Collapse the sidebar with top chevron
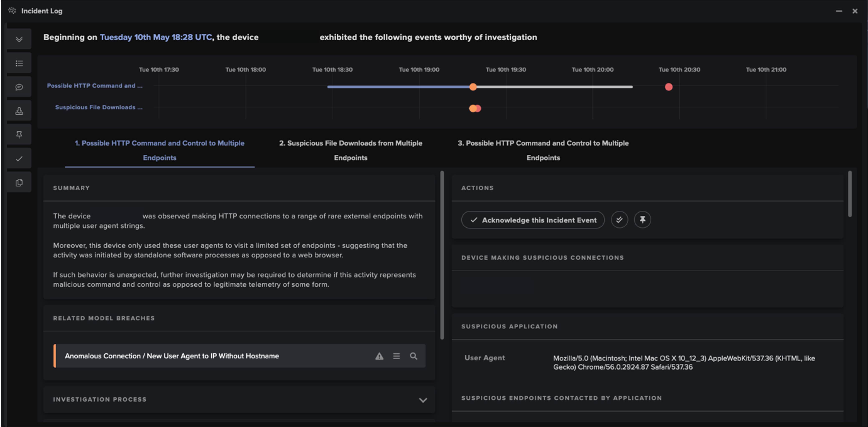The height and width of the screenshot is (427, 868). coord(19,39)
